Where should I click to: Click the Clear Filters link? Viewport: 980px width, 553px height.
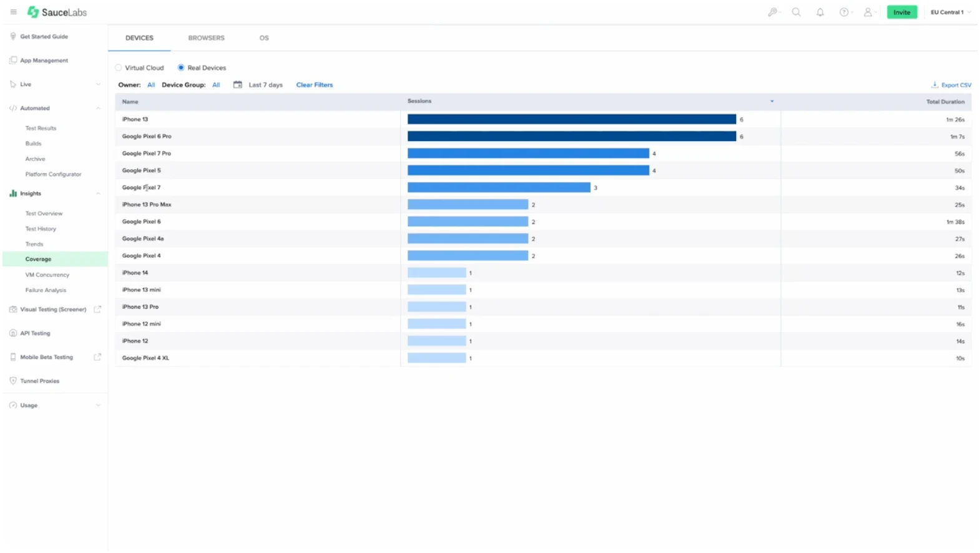pyautogui.click(x=315, y=85)
